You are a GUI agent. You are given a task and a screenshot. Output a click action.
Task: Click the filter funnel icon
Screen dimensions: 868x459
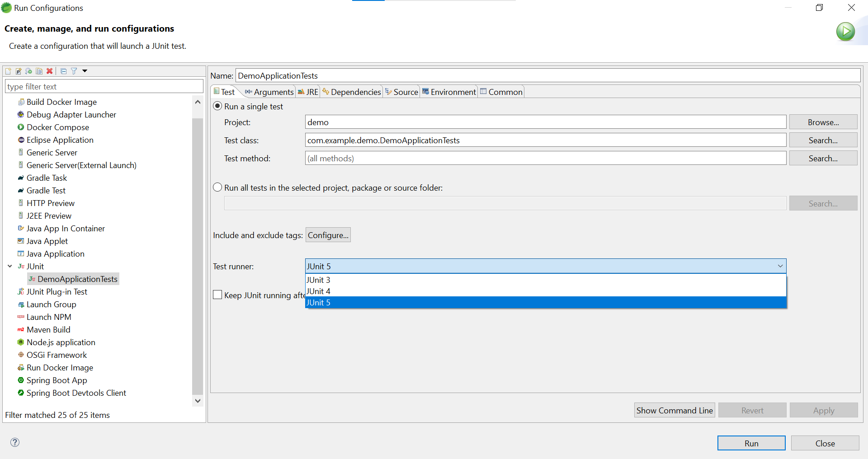click(74, 71)
